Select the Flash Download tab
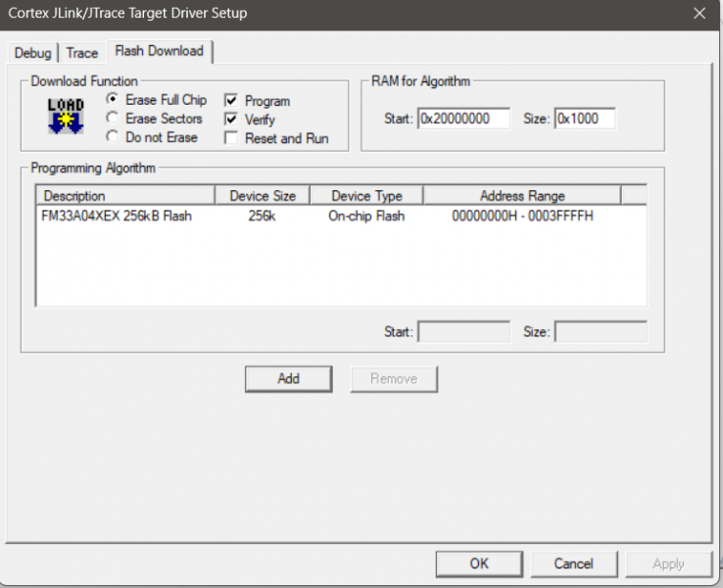Image resolution: width=723 pixels, height=588 pixels. click(159, 51)
